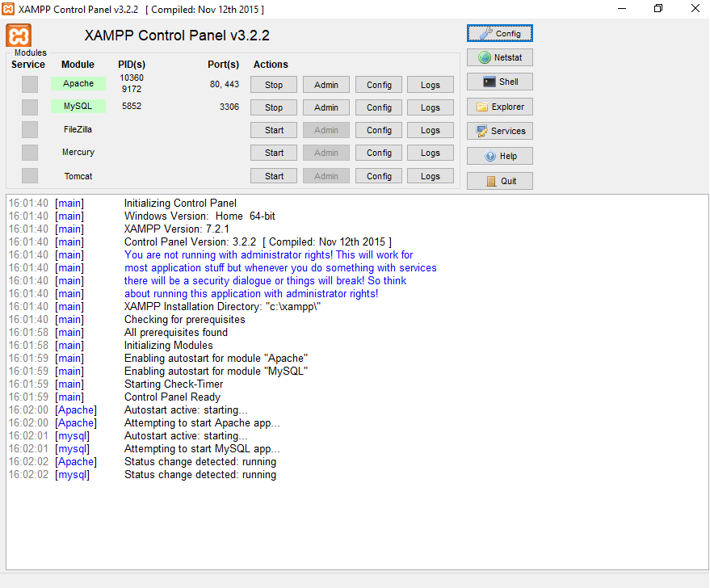The height and width of the screenshot is (588, 710).
Task: Click blue warning 'You are not running with administrator rights'
Action: [x=268, y=255]
